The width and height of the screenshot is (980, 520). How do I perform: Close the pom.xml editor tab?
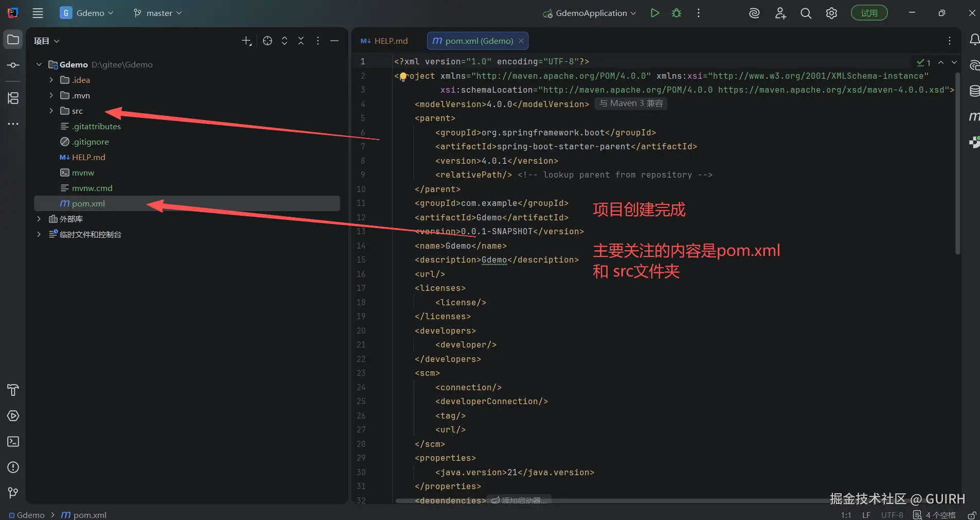tap(521, 41)
